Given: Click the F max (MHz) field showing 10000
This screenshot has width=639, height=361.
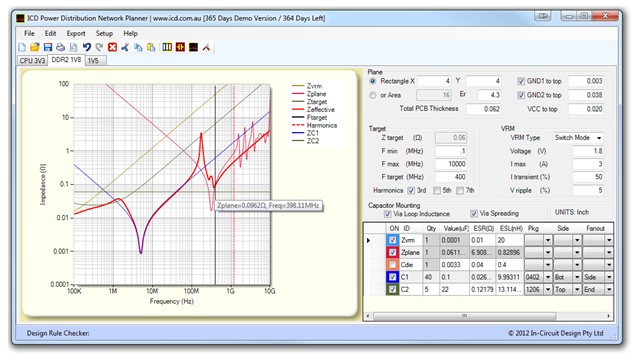Looking at the screenshot, I should pyautogui.click(x=451, y=164).
